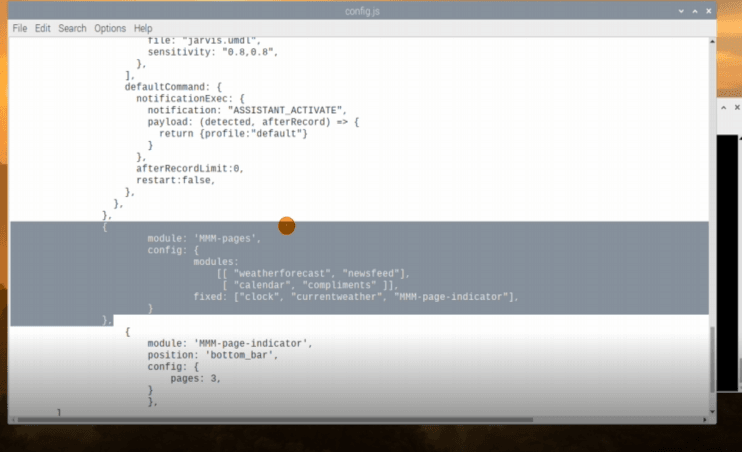The image size is (742, 452).
Task: Click the vertical scrollbar thumb
Action: (712, 360)
